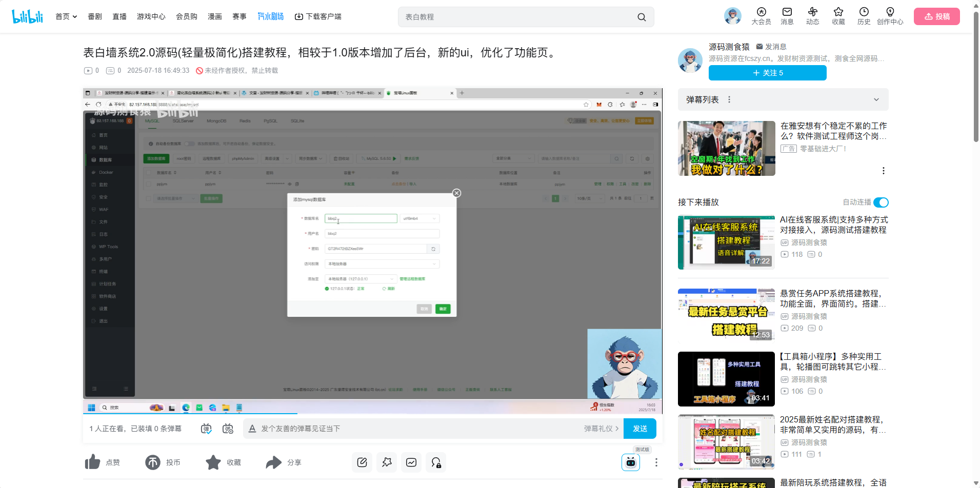Open AI在线客服系统 video thumbnail
This screenshot has width=980, height=488.
(726, 242)
